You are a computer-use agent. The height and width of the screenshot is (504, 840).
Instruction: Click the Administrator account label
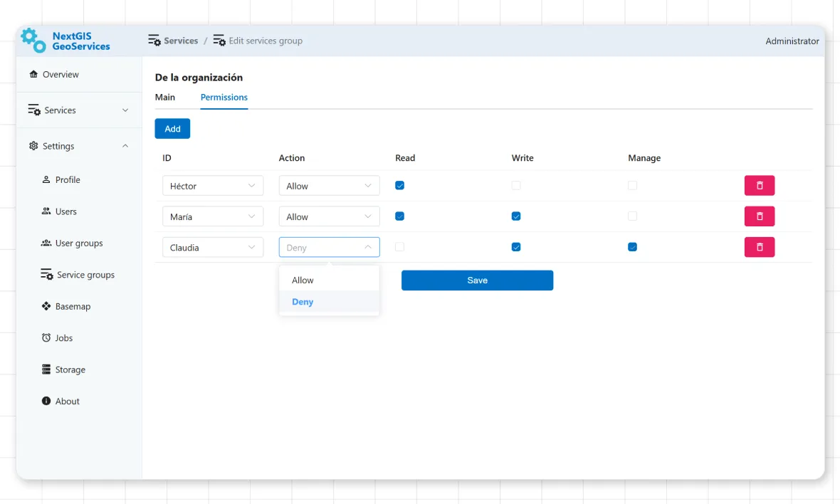coord(792,41)
